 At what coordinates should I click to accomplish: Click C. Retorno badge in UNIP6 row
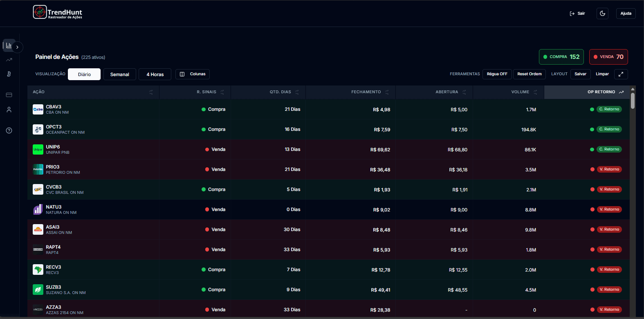point(609,149)
